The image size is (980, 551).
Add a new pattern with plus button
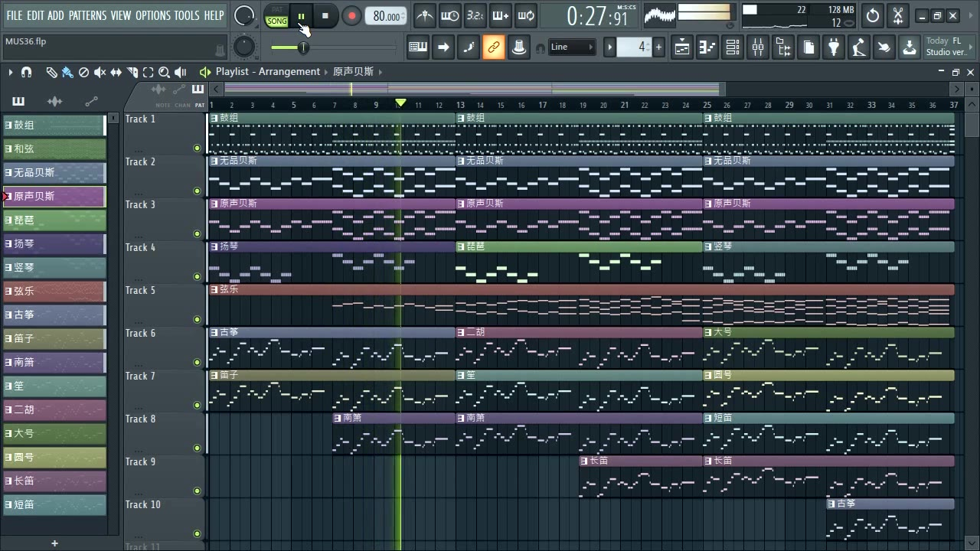click(x=54, y=543)
